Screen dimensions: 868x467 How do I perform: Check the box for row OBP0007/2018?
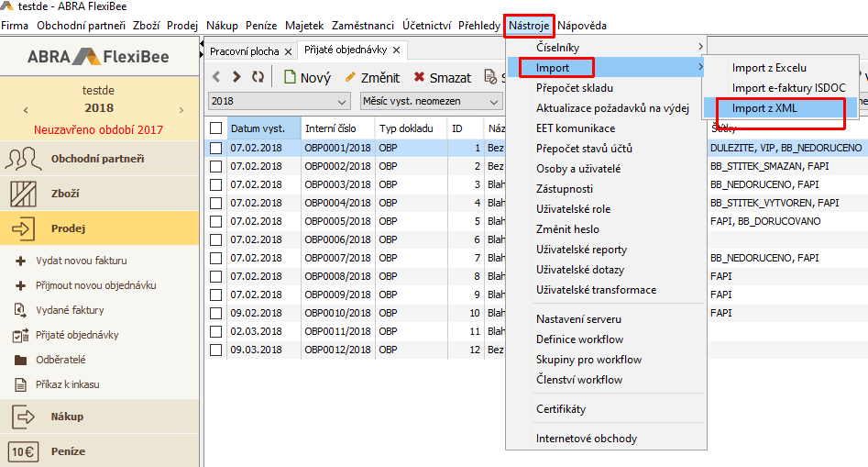(216, 258)
